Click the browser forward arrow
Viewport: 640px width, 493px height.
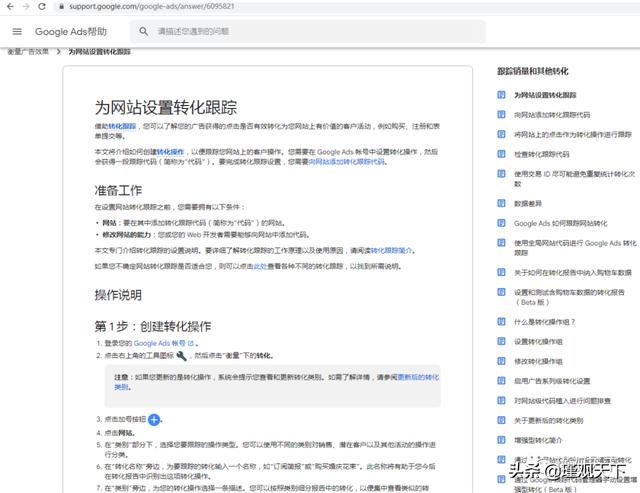pos(26,7)
